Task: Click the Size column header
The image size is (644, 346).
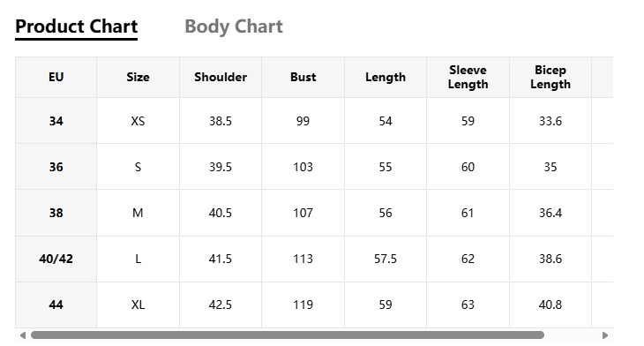Action: pyautogui.click(x=138, y=78)
